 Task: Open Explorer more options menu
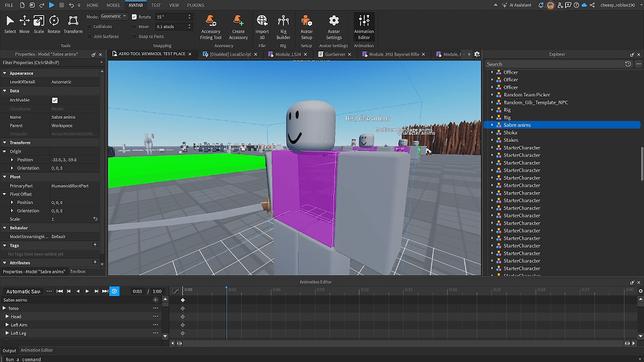click(638, 64)
